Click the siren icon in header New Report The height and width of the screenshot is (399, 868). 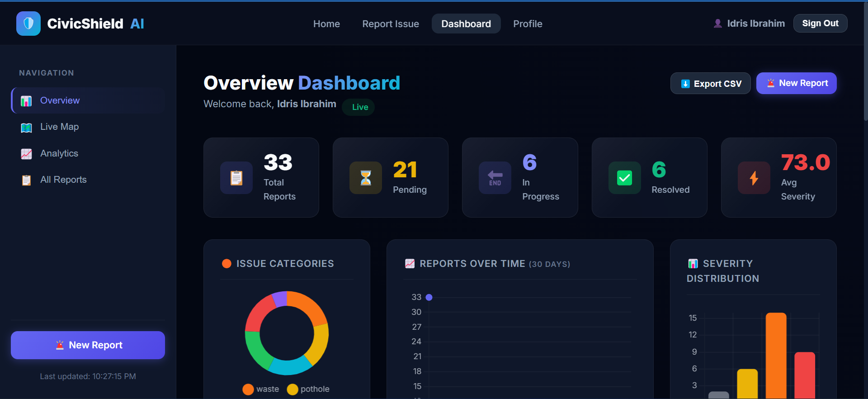point(771,83)
